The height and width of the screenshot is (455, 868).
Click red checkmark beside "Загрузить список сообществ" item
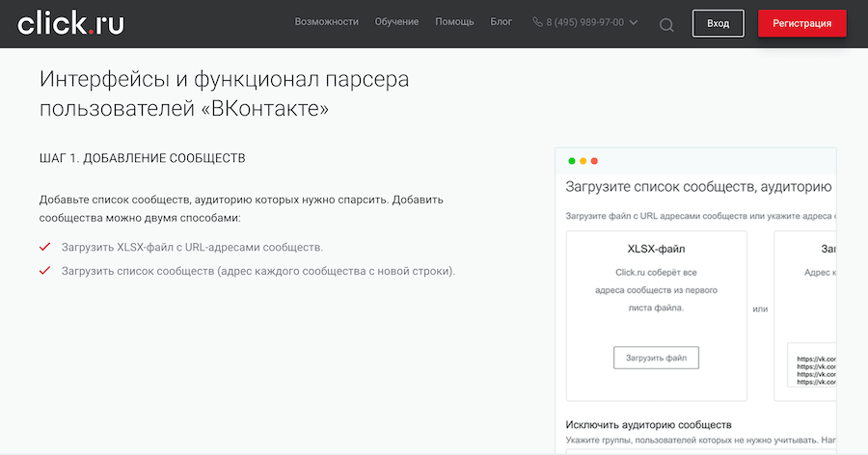point(44,271)
